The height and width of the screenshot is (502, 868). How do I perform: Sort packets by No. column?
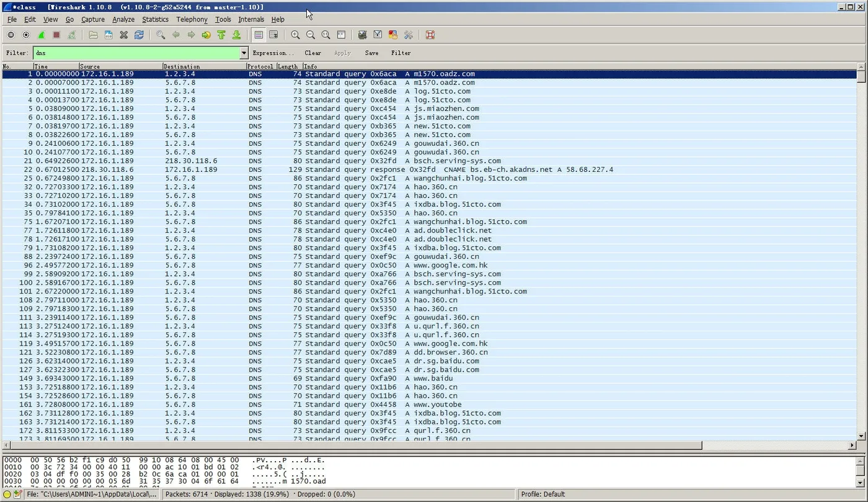pos(17,66)
